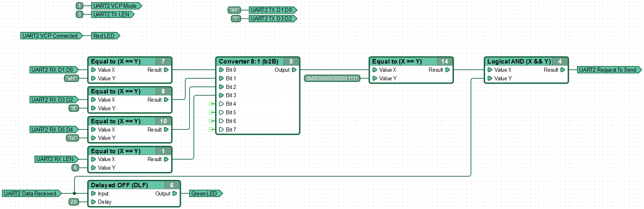Click the Converter Output pin

click(294, 70)
